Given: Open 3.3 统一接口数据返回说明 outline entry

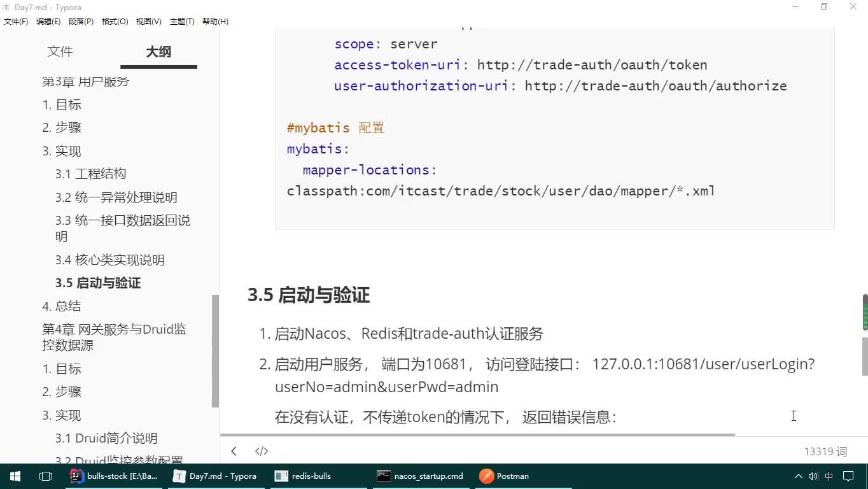Looking at the screenshot, I should tap(122, 229).
